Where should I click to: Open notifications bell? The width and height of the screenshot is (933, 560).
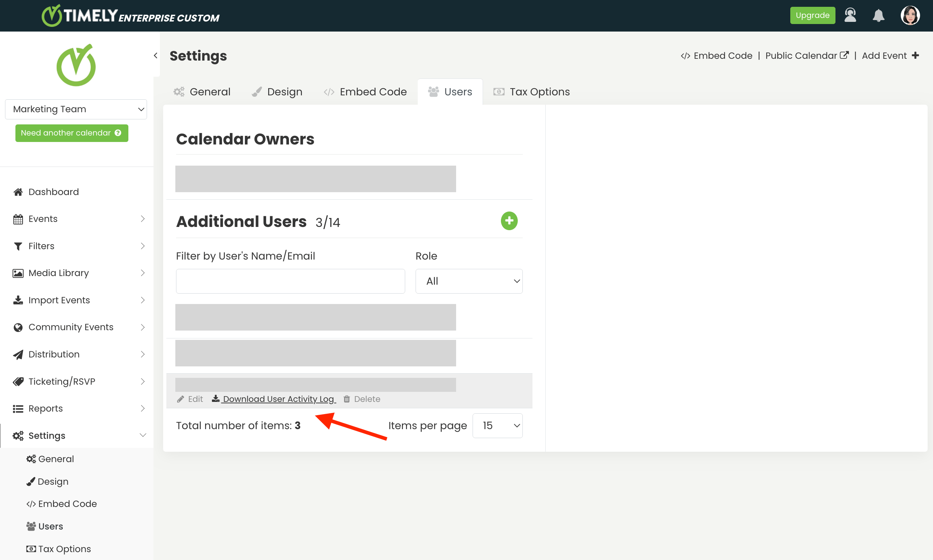tap(878, 15)
